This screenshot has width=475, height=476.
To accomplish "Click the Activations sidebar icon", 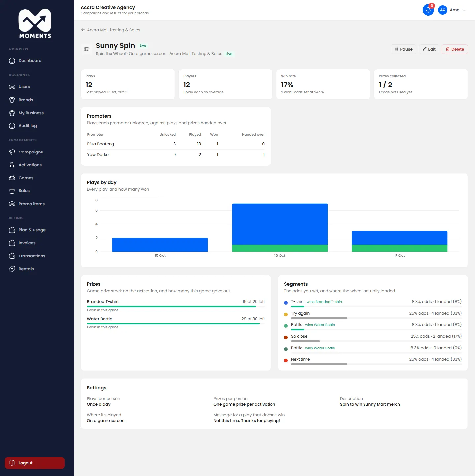I will (x=12, y=165).
